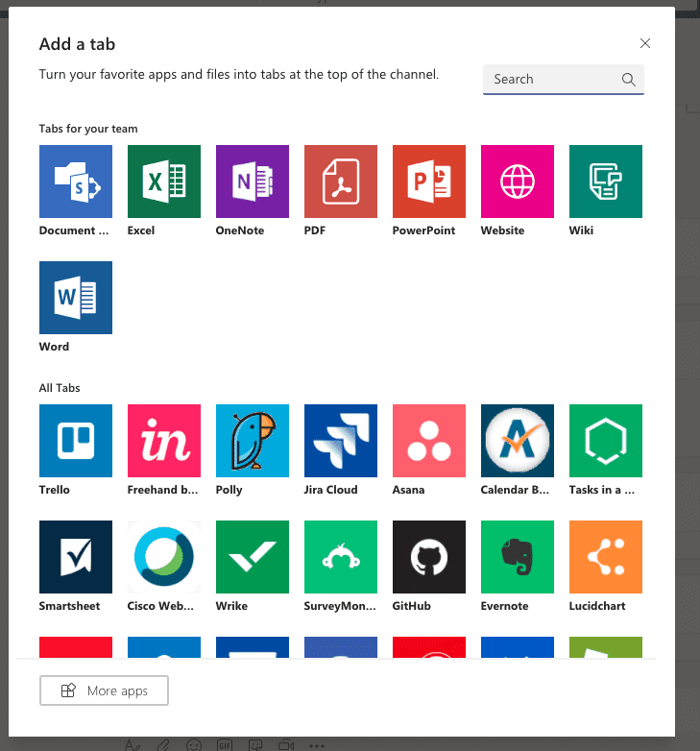The width and height of the screenshot is (700, 751).
Task: Add the GitHub tab
Action: pos(429,557)
